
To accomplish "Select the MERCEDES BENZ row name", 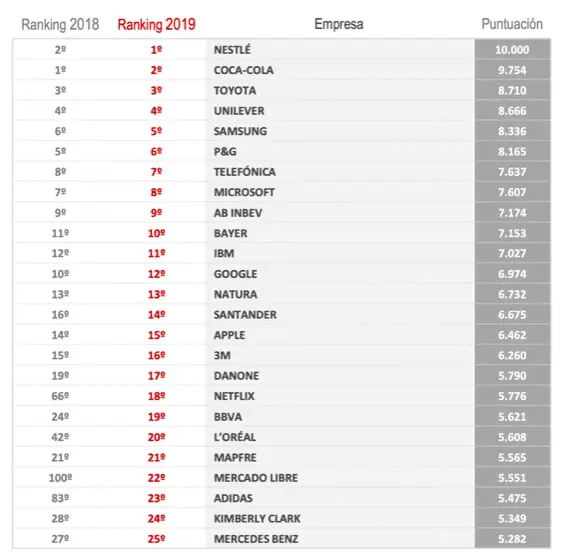I will (256, 539).
